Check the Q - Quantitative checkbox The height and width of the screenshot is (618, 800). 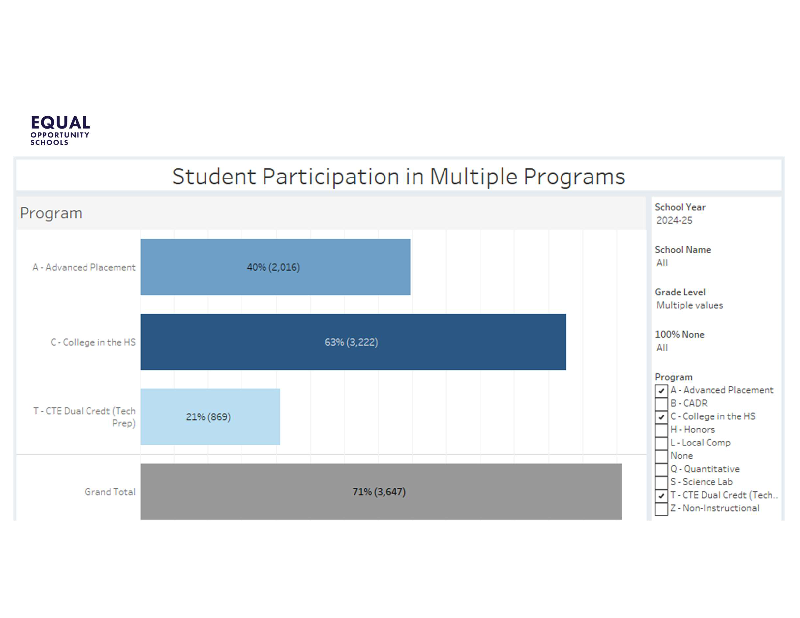[x=661, y=469]
